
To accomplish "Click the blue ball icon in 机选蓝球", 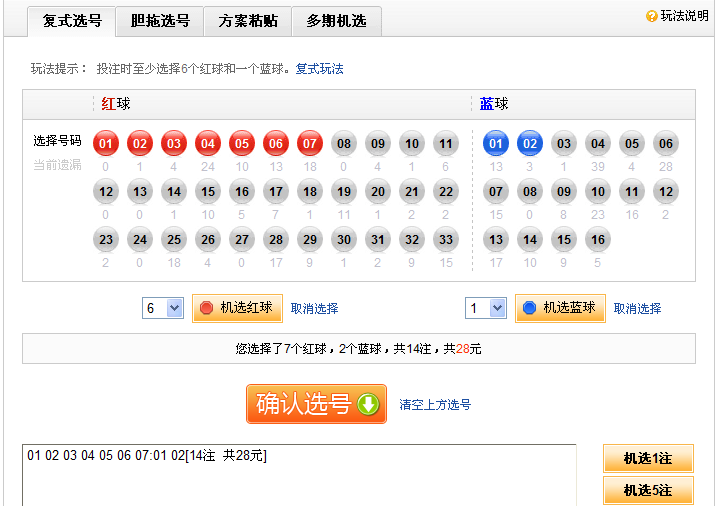I will click(x=530, y=308).
